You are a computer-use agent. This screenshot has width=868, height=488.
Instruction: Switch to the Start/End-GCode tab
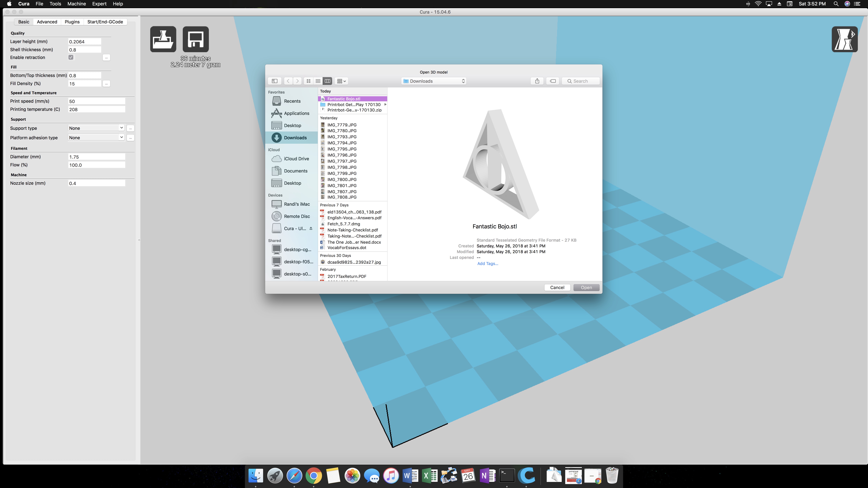[x=105, y=22]
